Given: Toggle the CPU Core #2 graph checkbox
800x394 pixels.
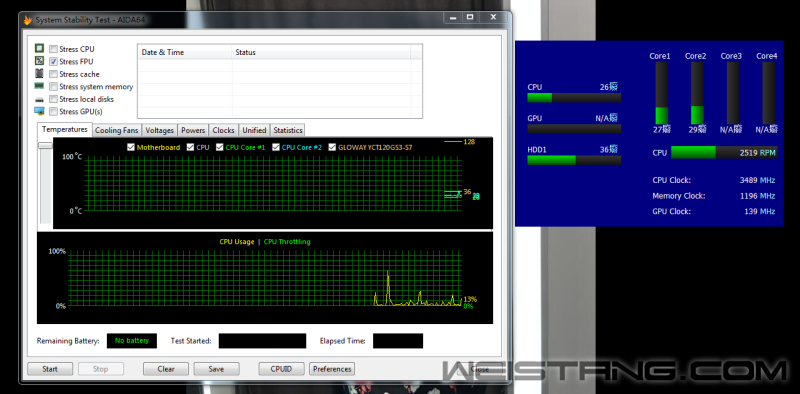Looking at the screenshot, I should pos(276,147).
